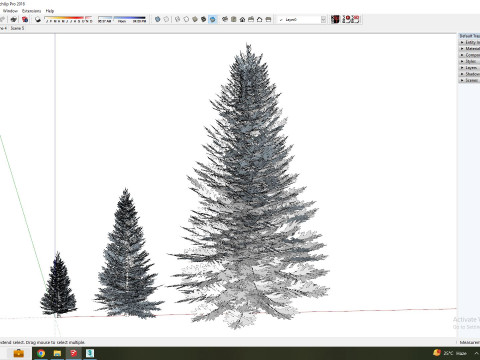Image resolution: width=480 pixels, height=360 pixels.
Task: Switch to the Front view
Action: (x=242, y=20)
